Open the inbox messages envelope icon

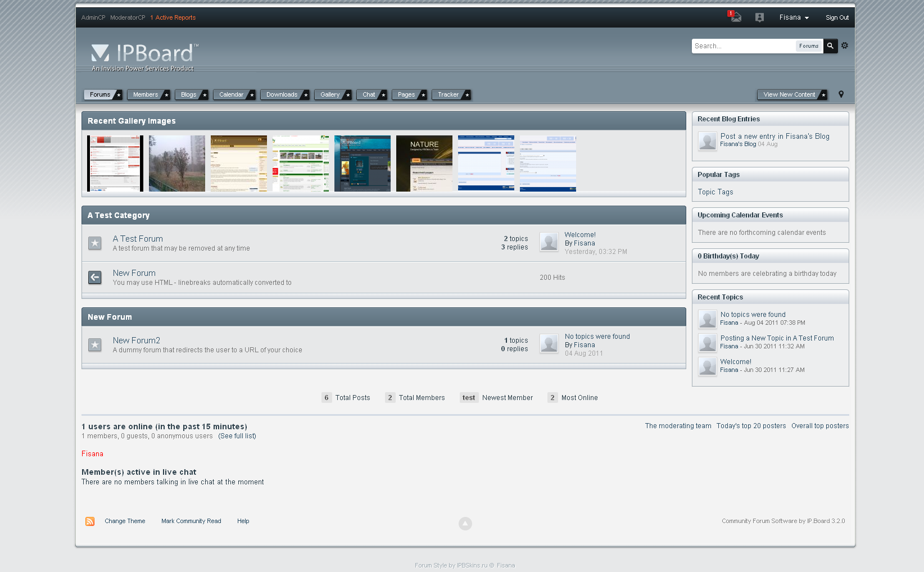[735, 17]
